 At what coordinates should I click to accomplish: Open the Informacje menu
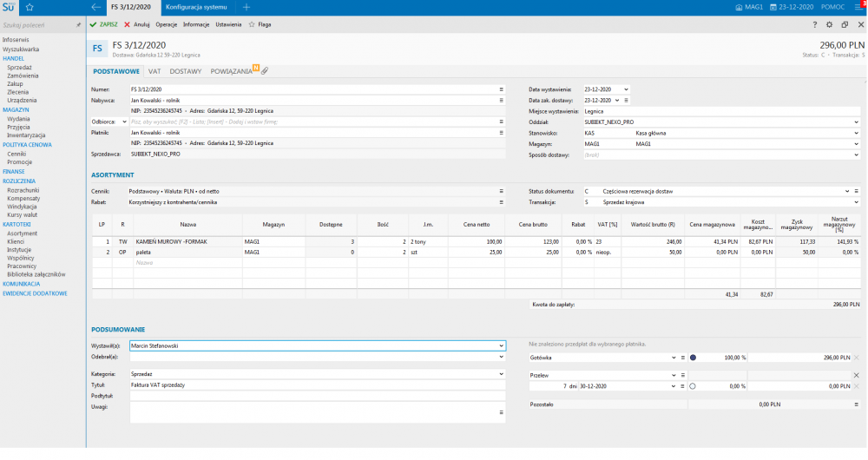pos(196,24)
